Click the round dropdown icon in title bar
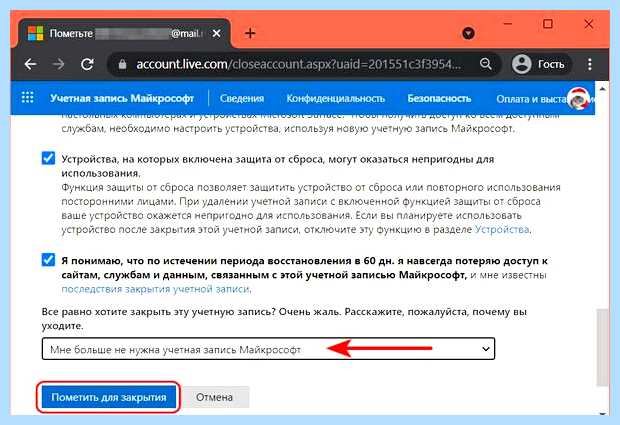 [468, 33]
